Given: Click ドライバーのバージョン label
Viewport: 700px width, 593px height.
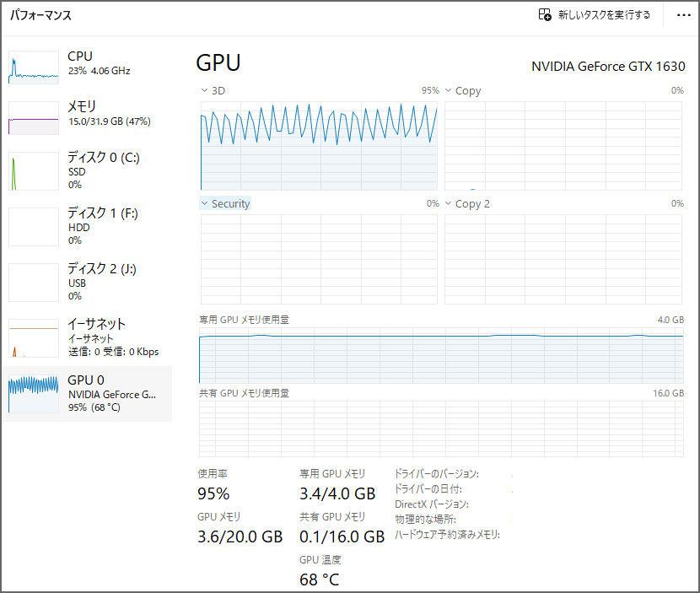Looking at the screenshot, I should click(x=437, y=474).
